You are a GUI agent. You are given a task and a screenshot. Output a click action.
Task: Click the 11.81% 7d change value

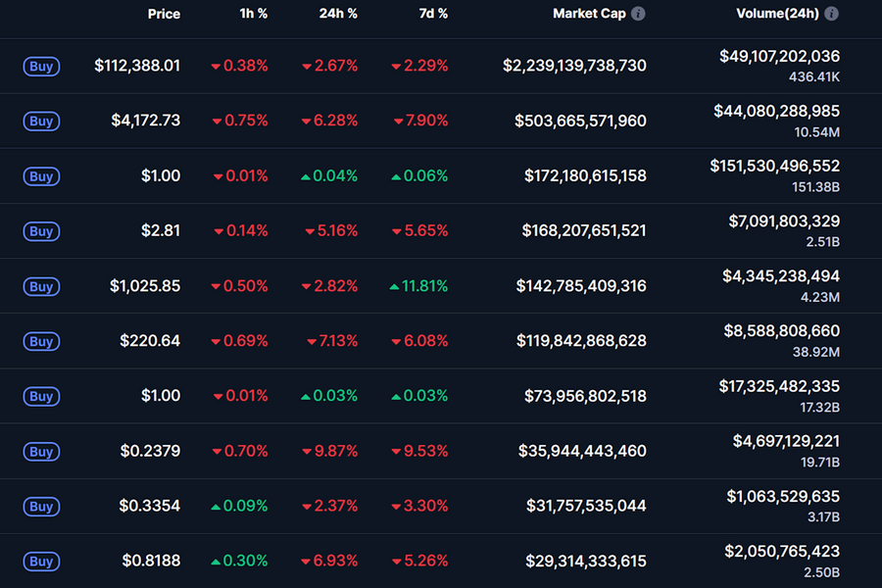point(419,286)
